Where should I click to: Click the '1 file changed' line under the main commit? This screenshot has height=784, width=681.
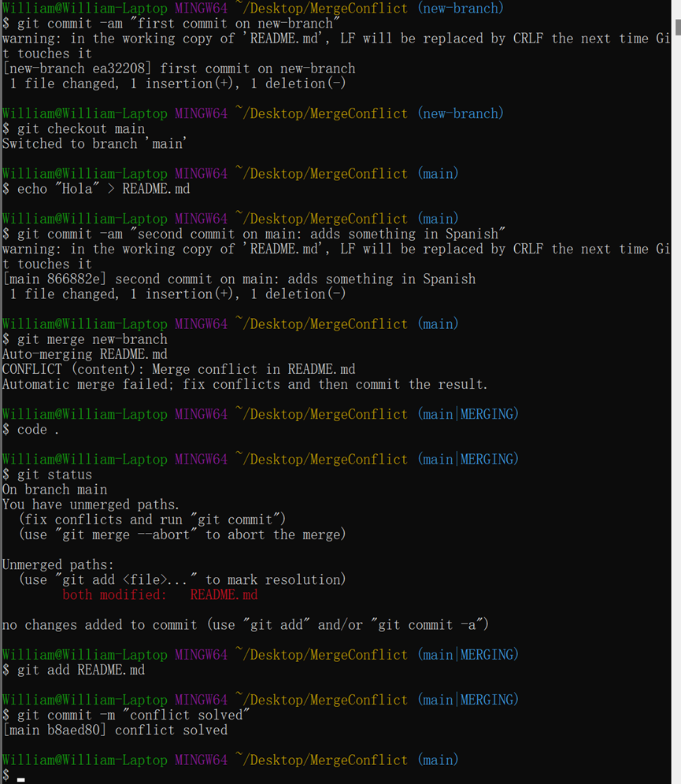coord(177,294)
